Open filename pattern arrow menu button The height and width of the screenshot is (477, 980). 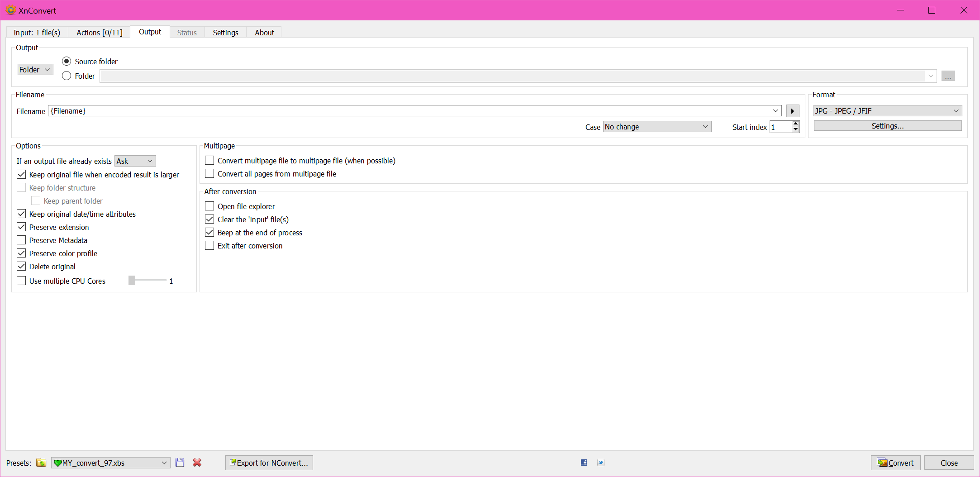(793, 111)
